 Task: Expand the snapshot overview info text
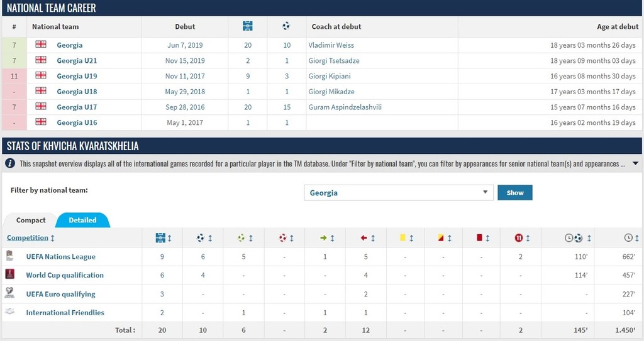pyautogui.click(x=635, y=164)
